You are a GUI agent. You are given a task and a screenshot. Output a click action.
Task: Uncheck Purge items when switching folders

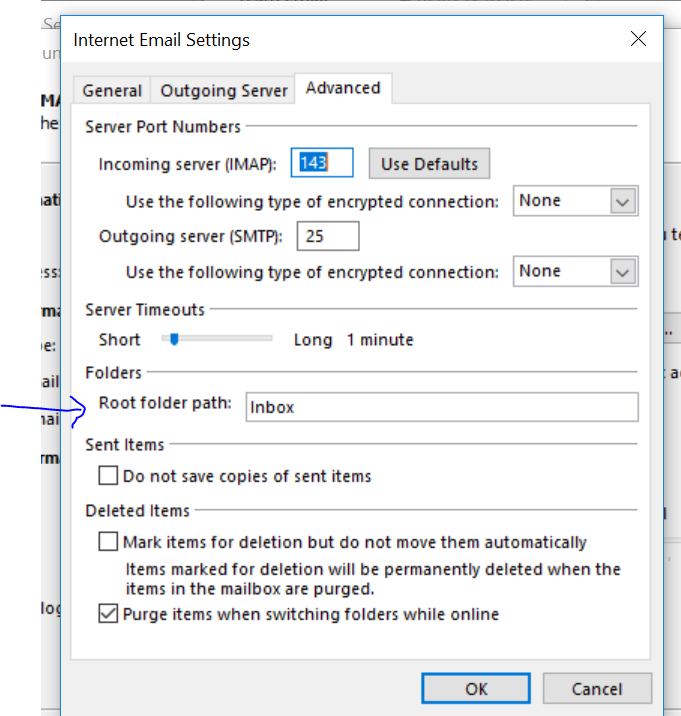coord(108,613)
